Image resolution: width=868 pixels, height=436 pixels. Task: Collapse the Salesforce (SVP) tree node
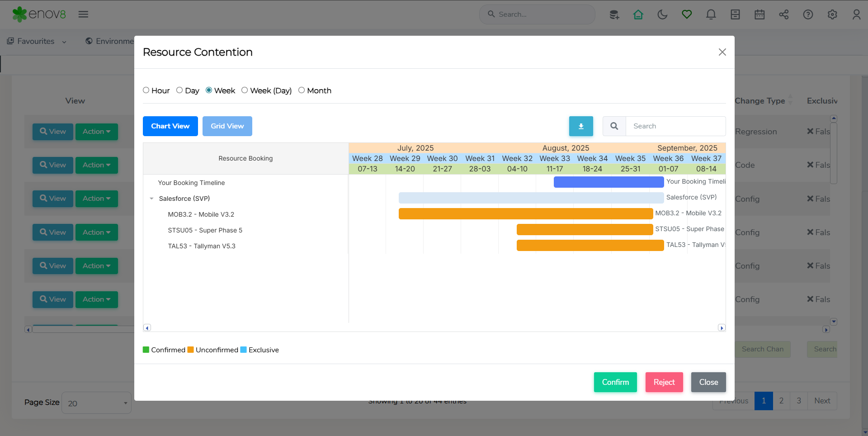coord(151,199)
